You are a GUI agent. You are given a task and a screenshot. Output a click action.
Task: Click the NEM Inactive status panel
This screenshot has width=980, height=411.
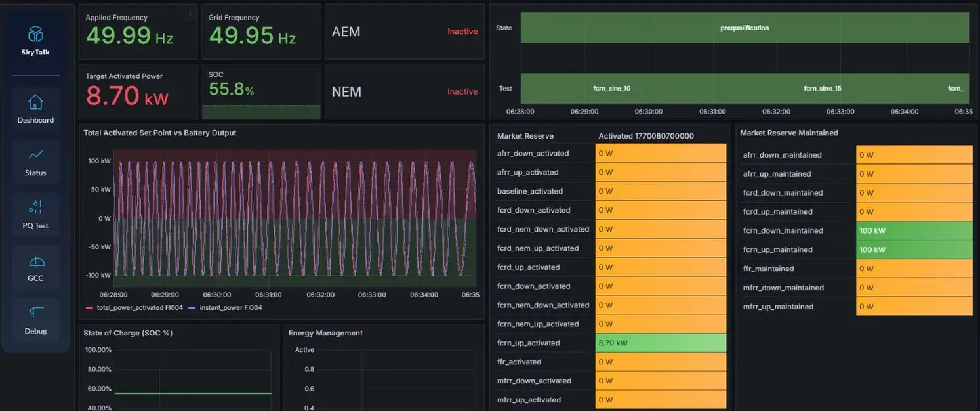click(x=404, y=91)
